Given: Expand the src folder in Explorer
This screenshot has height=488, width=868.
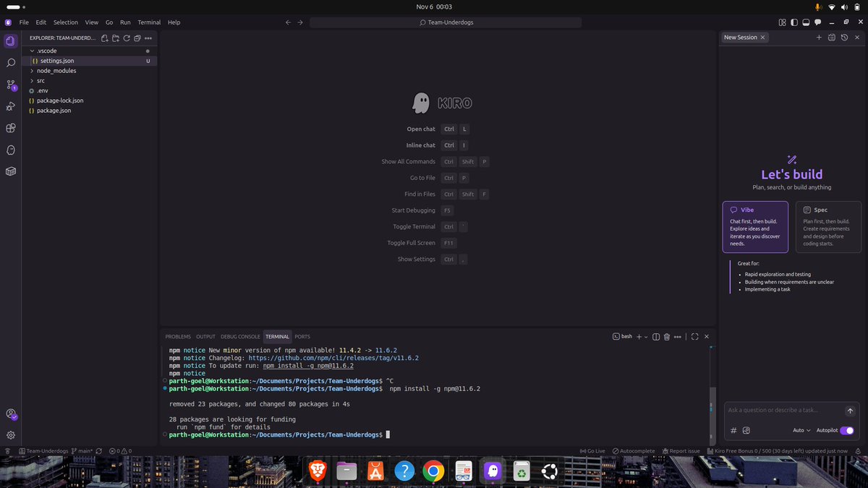Looking at the screenshot, I should (x=41, y=80).
